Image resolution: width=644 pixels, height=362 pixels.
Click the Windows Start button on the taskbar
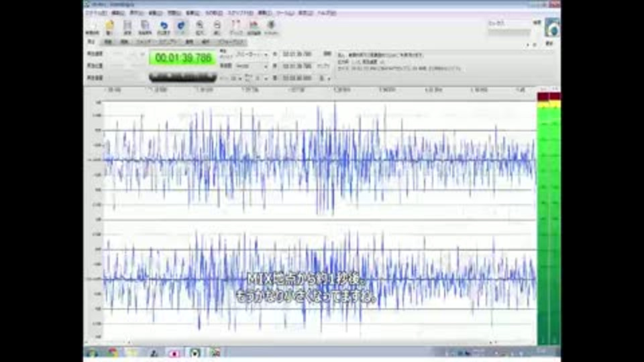pyautogui.click(x=91, y=353)
